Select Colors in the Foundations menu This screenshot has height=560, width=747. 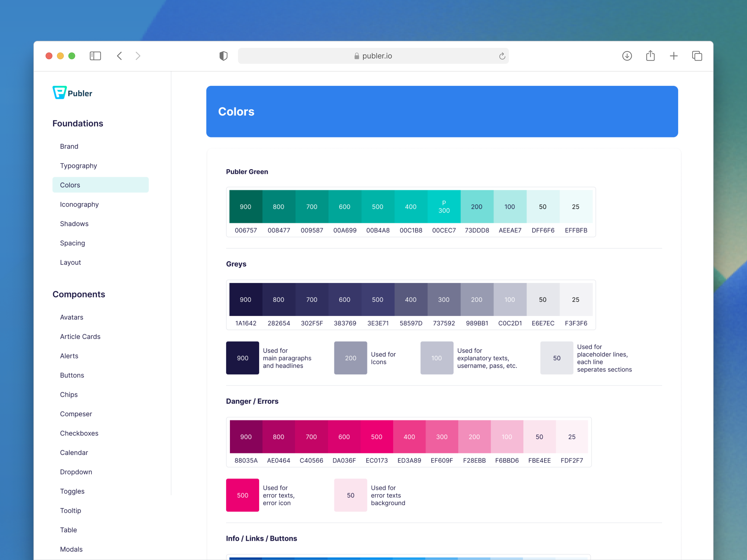click(x=70, y=185)
